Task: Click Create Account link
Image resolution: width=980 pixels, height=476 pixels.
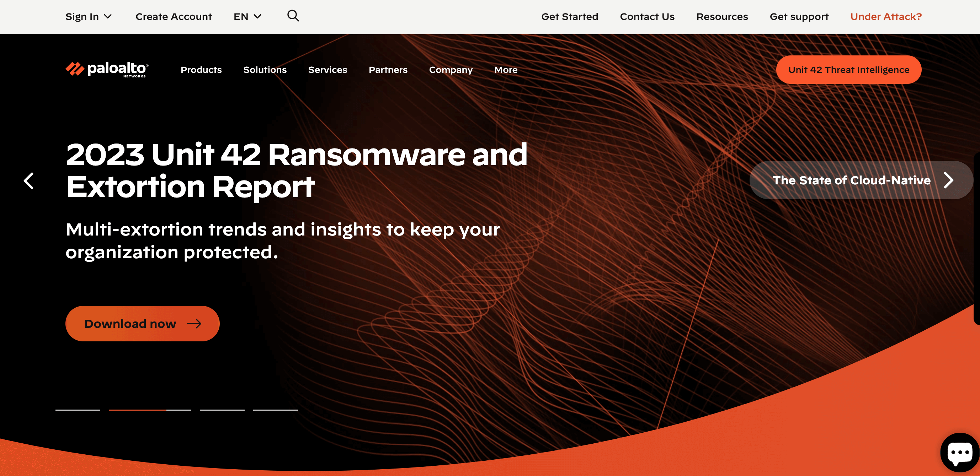Action: pos(174,17)
